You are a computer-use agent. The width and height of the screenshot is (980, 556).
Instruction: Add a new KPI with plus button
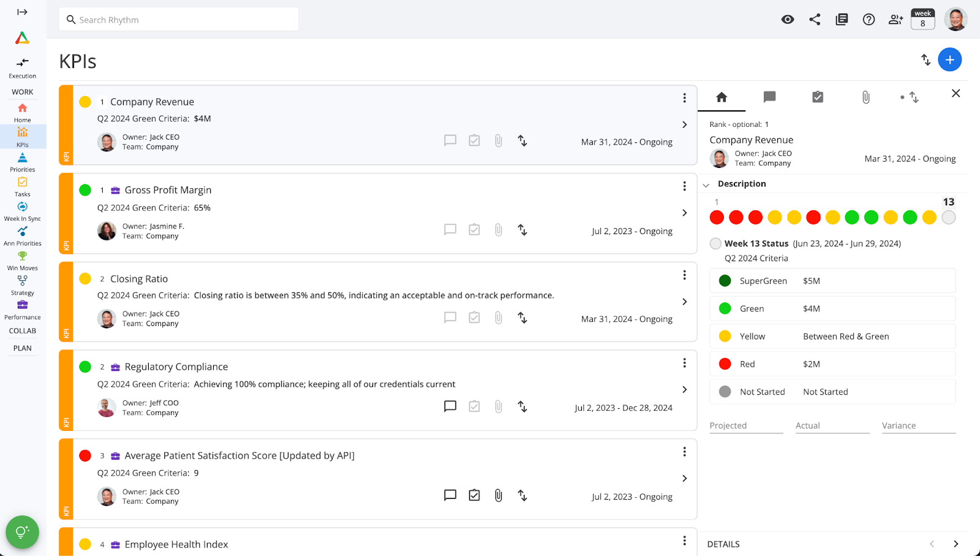(x=949, y=59)
